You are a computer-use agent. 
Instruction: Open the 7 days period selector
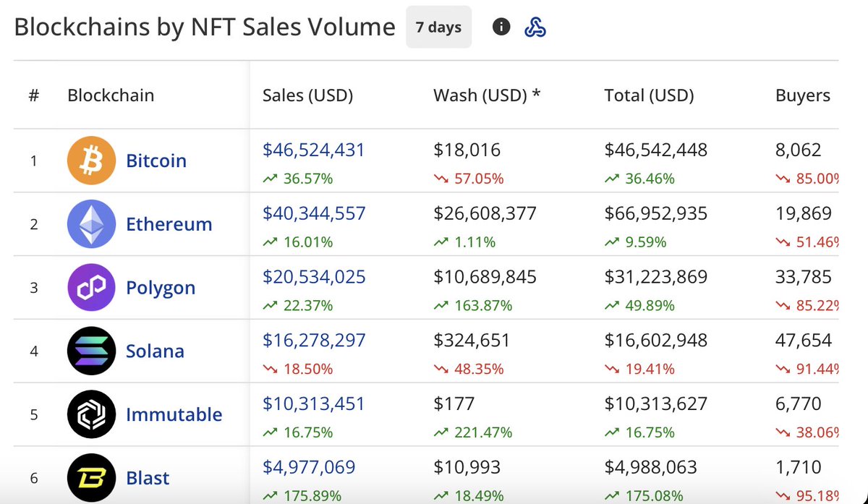click(x=438, y=27)
